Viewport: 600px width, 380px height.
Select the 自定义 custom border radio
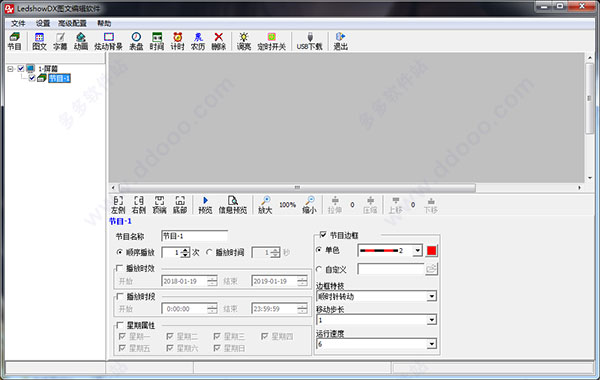(319, 269)
